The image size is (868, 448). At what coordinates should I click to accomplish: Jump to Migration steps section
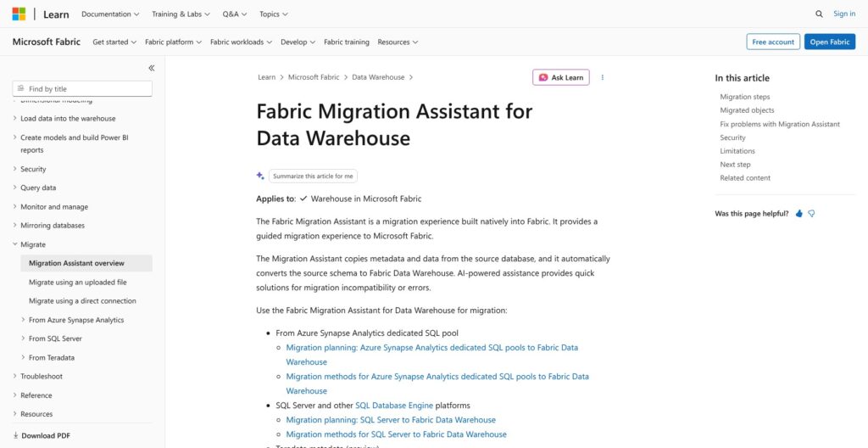click(744, 97)
